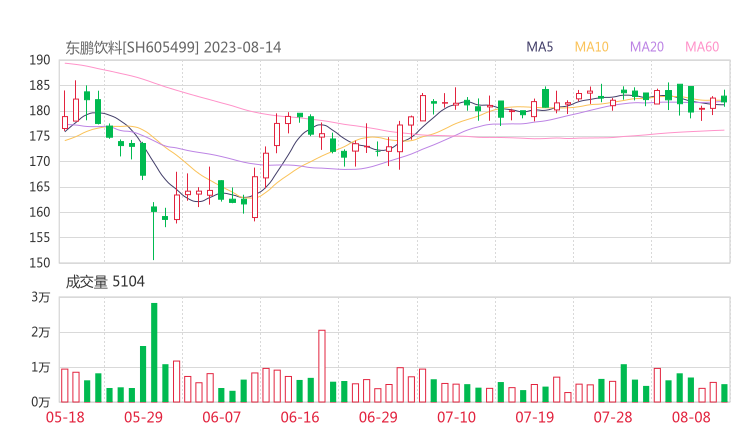The image size is (740, 440).
Task: Click the last green volume bar on the right
Action: pos(724,393)
